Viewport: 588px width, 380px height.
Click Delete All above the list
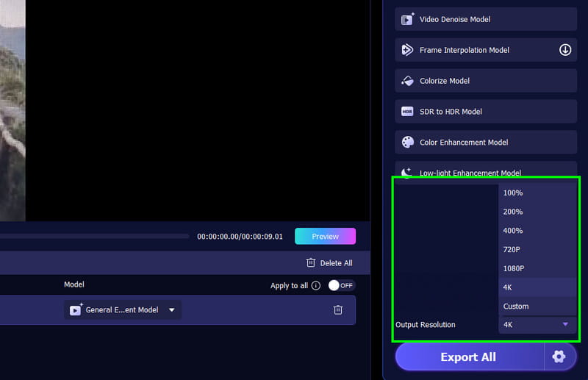click(x=329, y=263)
